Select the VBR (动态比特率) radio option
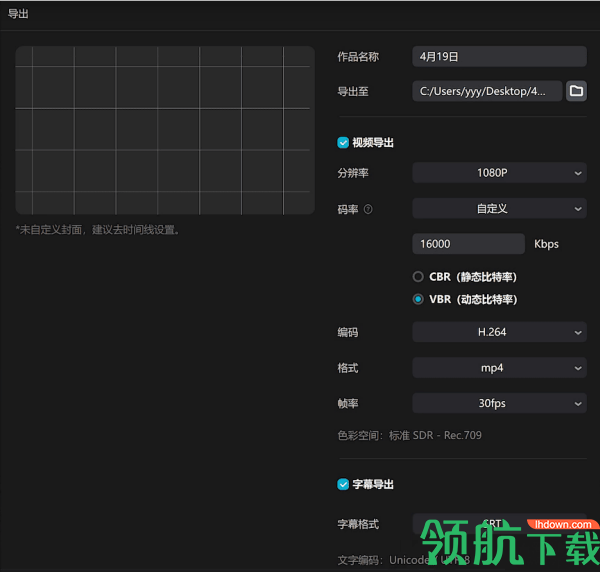The width and height of the screenshot is (600, 572). click(x=418, y=299)
